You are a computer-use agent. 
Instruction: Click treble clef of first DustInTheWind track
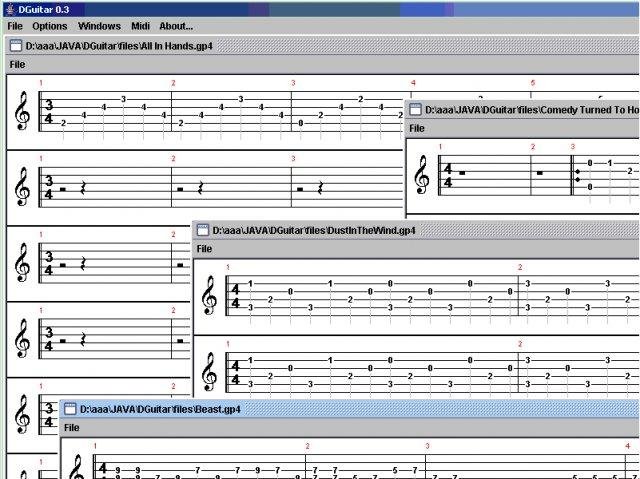click(209, 295)
